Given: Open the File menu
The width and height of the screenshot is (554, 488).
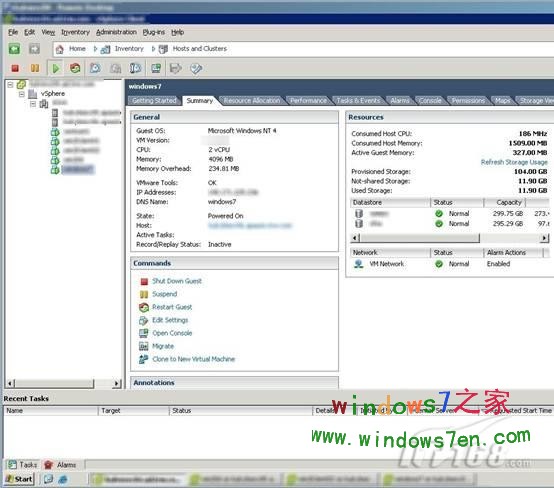Looking at the screenshot, I should (x=13, y=32).
